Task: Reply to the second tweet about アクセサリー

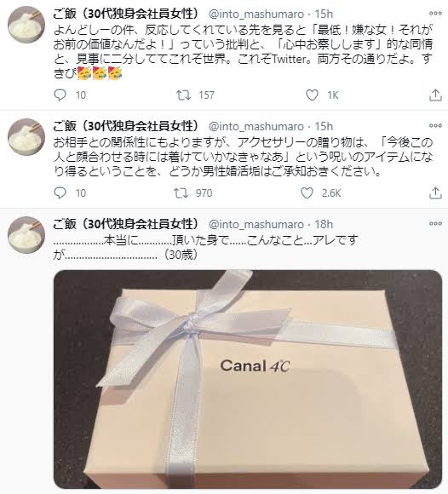Action: click(x=60, y=192)
